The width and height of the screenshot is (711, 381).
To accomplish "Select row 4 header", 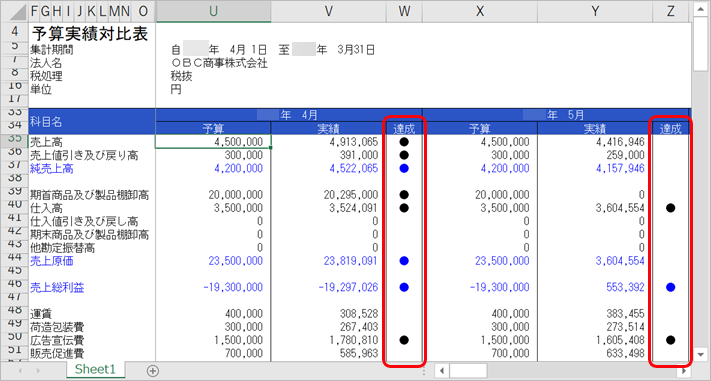I will click(15, 32).
